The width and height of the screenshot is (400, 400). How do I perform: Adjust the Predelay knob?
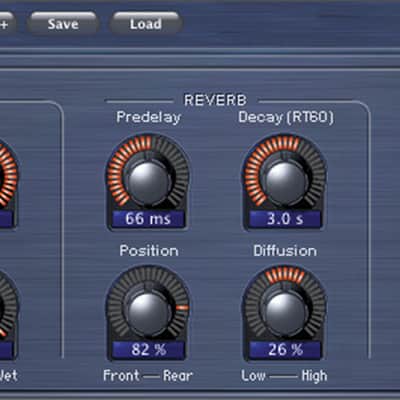pos(148,182)
